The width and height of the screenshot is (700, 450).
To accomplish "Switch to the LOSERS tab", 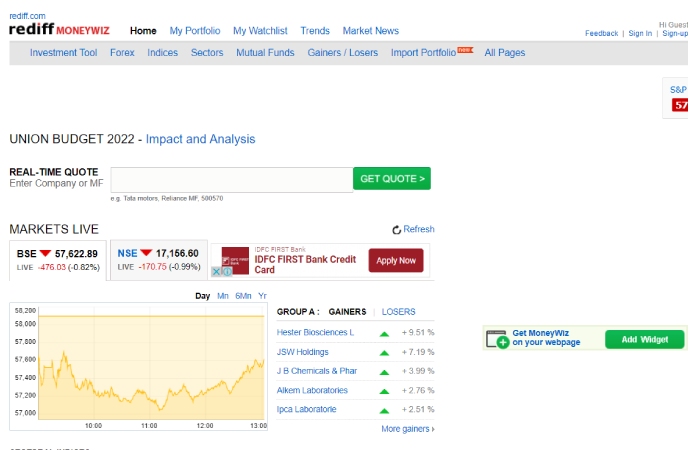I will [x=399, y=312].
